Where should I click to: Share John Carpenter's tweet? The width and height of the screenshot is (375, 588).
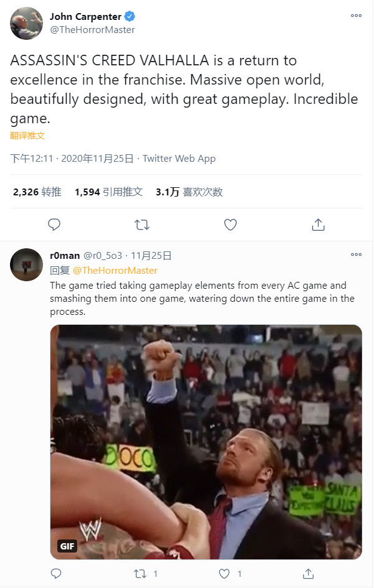[318, 225]
